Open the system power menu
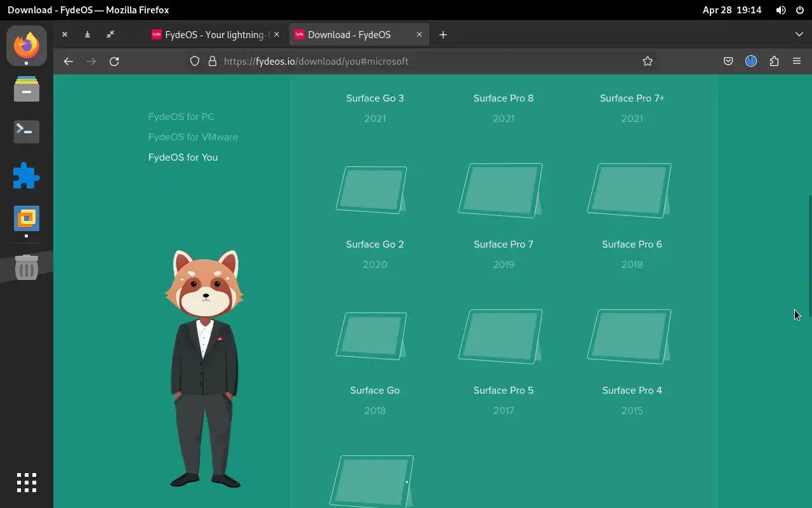Viewport: 812px width, 508px height. 799,10
